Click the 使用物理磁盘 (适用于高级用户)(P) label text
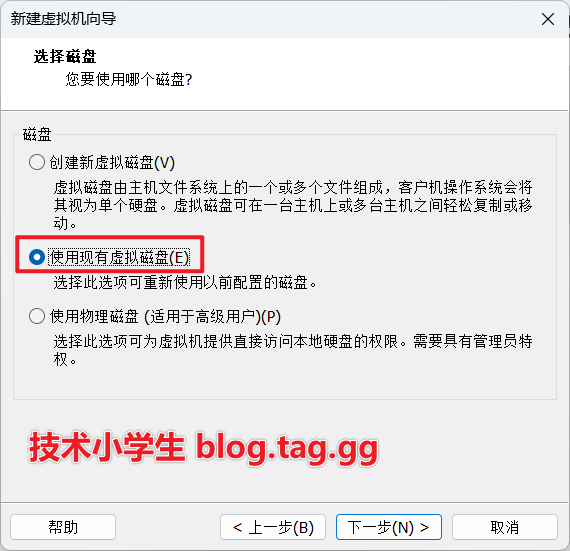Screen dimensions: 570x551 (x=165, y=316)
